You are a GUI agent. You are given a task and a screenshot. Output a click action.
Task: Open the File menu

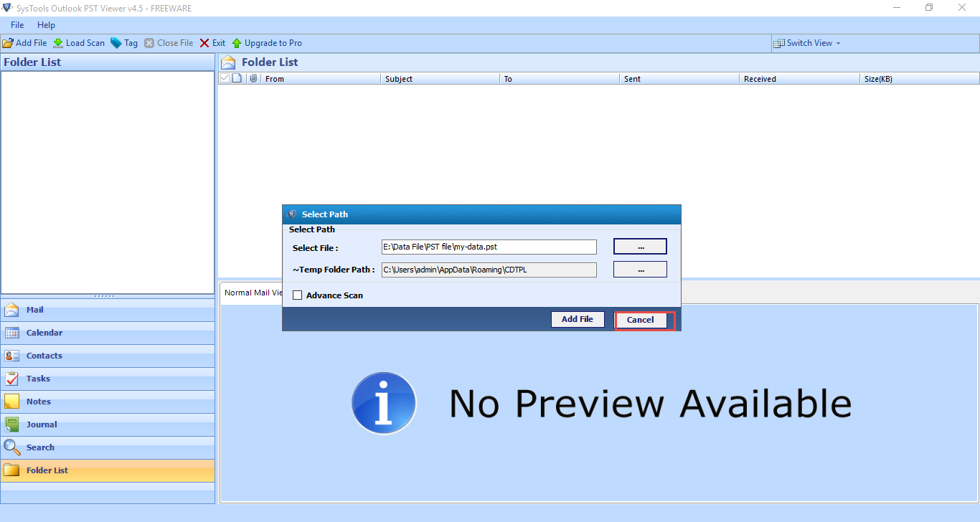[x=17, y=25]
